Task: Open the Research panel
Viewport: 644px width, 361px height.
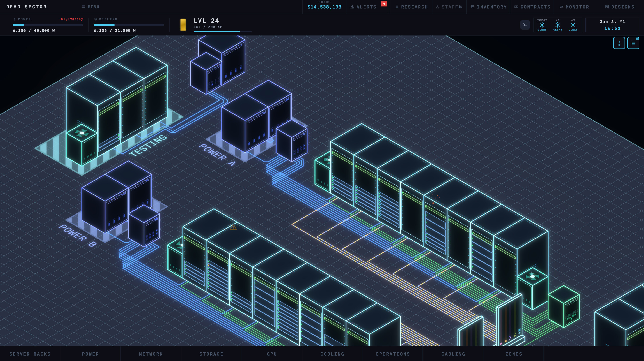Action: [x=412, y=7]
